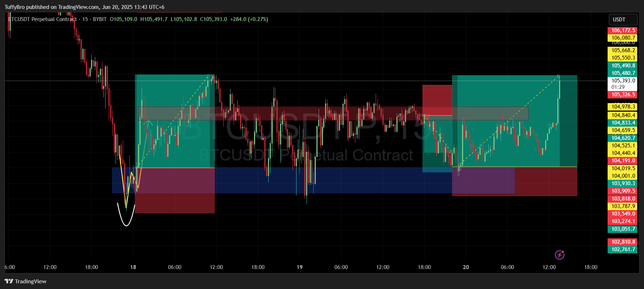Select the green 104,833.4 price label
This screenshot has width=644, height=289.
(622, 123)
